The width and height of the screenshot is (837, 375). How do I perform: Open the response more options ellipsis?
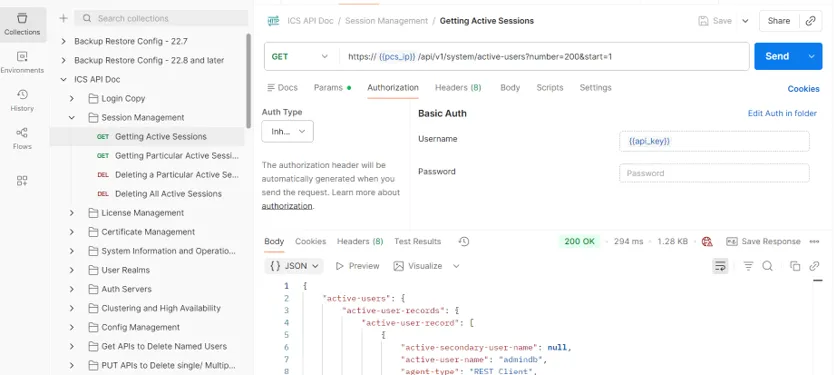(814, 242)
